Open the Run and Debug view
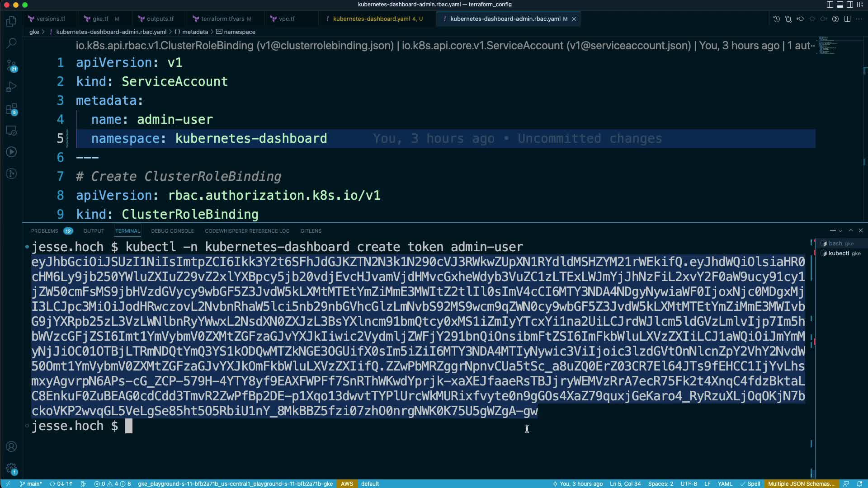Image resolution: width=868 pixels, height=488 pixels. pyautogui.click(x=11, y=87)
